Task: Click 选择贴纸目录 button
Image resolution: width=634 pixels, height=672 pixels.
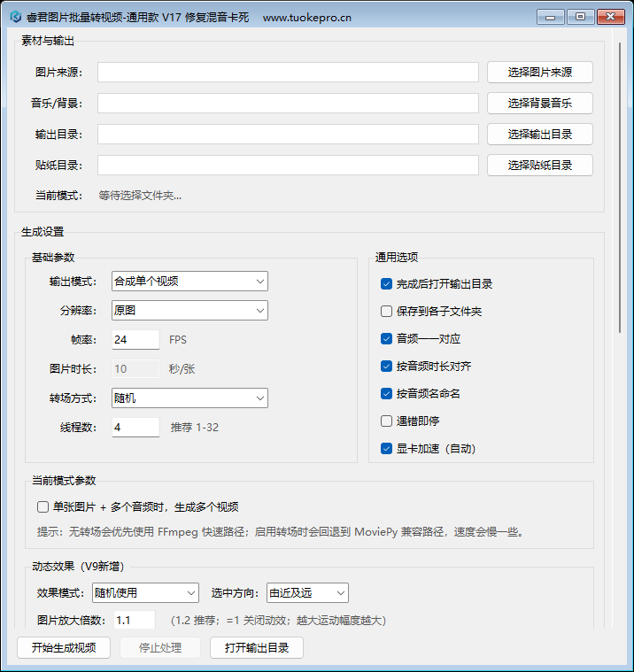Action: (x=539, y=165)
